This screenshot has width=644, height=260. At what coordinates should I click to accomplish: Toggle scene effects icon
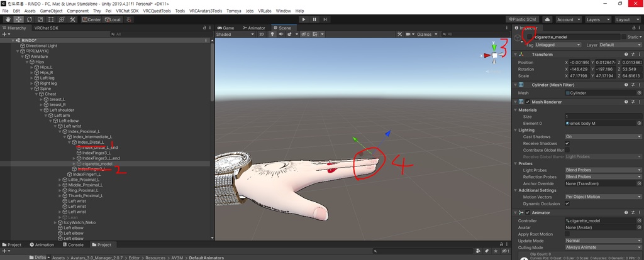coord(289,35)
